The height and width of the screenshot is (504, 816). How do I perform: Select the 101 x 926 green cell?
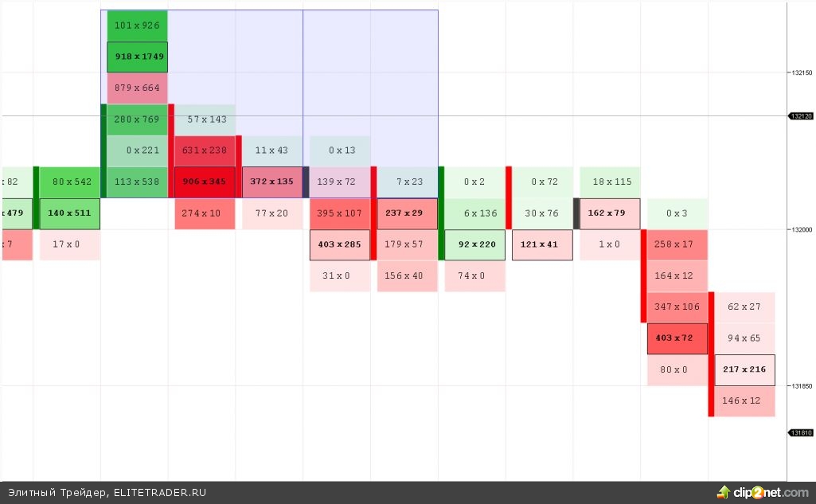click(x=137, y=25)
